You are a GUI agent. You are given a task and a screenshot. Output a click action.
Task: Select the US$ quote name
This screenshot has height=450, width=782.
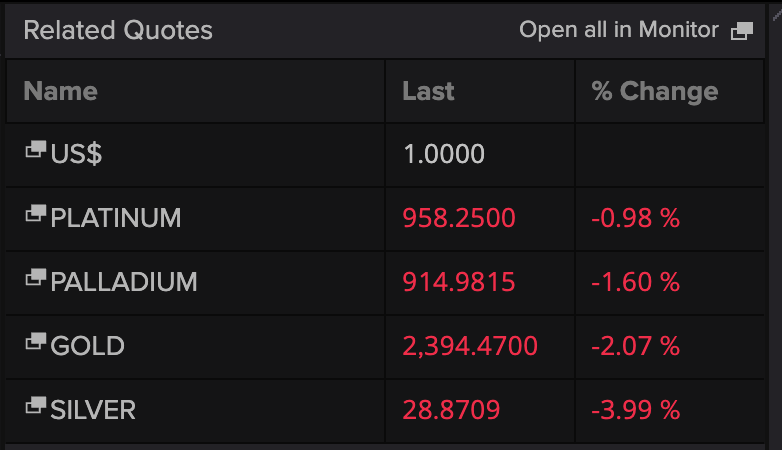coord(76,153)
